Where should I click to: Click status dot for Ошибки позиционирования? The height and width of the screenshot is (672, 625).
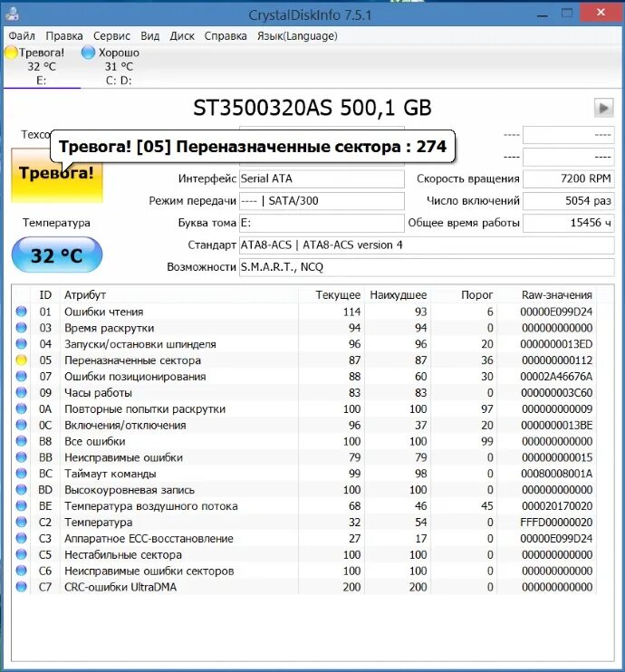click(x=21, y=376)
